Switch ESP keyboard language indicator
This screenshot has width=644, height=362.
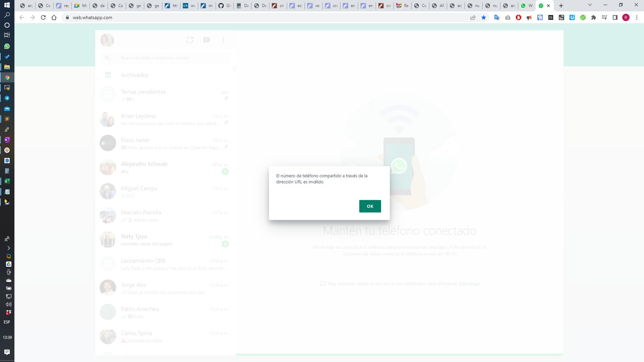(x=7, y=322)
